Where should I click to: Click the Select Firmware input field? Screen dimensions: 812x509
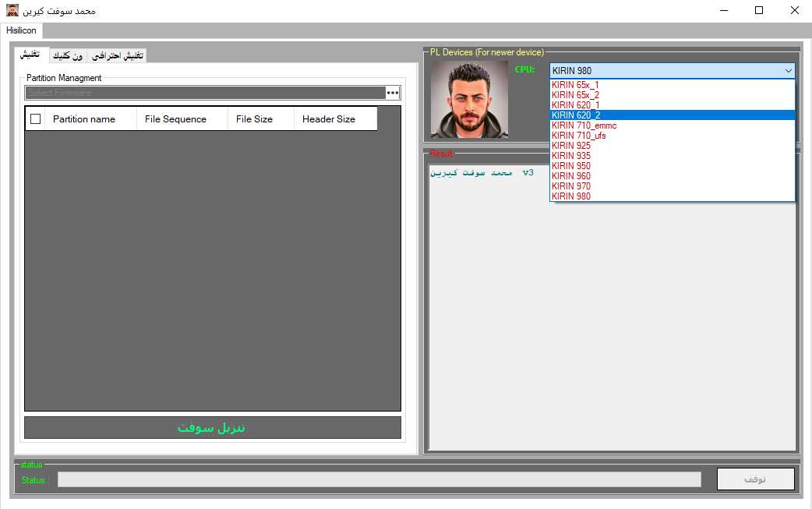tap(203, 92)
